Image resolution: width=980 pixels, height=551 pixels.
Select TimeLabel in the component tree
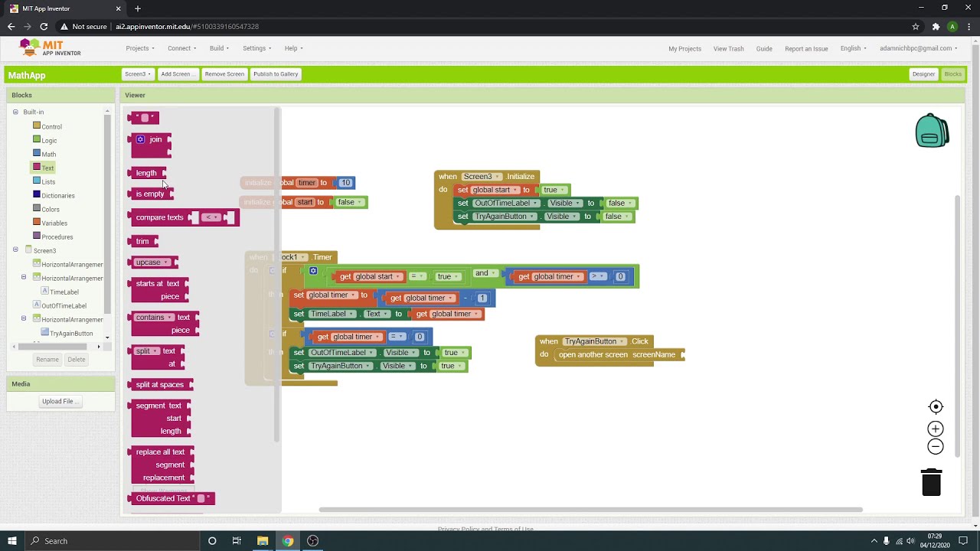pyautogui.click(x=64, y=292)
